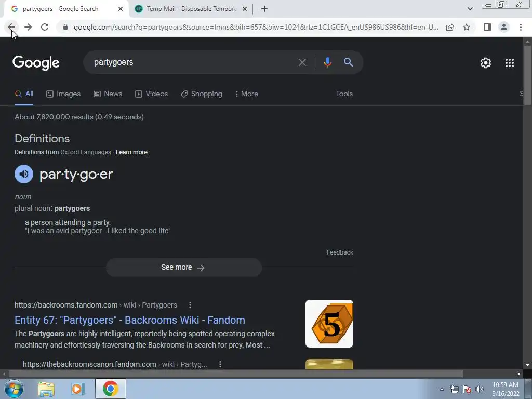Open options for backrooms.fandom.com result

[x=190, y=305]
